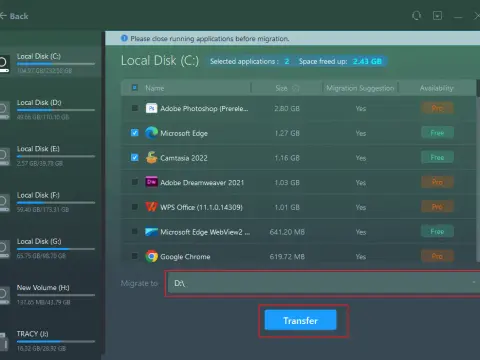This screenshot has width=480, height=360.
Task: Sort by the Size column header
Action: coord(281,88)
